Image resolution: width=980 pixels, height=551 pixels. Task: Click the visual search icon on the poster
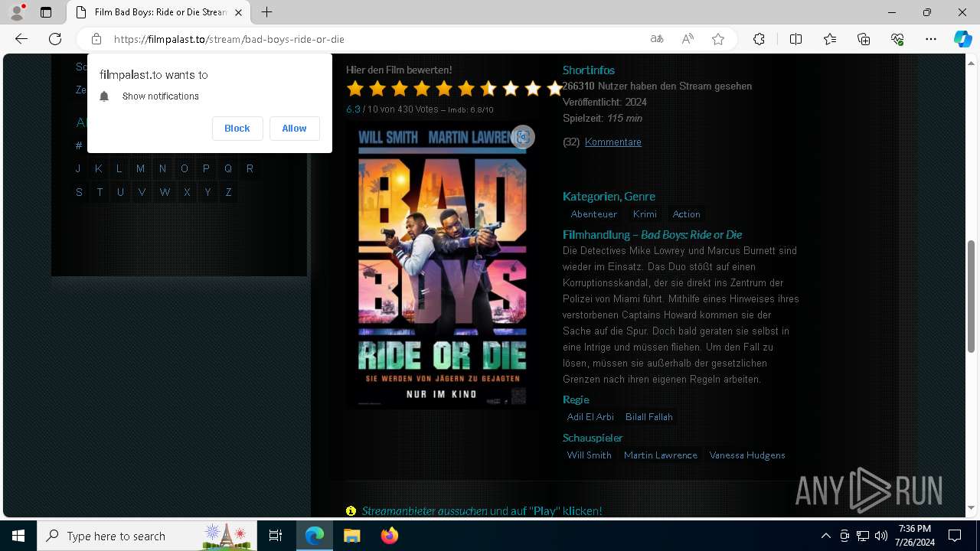click(x=523, y=137)
